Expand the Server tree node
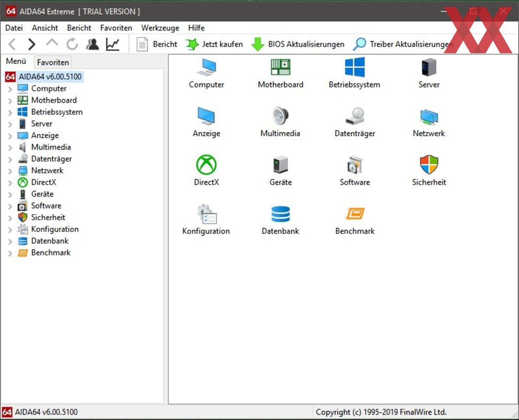519x420 pixels. click(x=10, y=124)
